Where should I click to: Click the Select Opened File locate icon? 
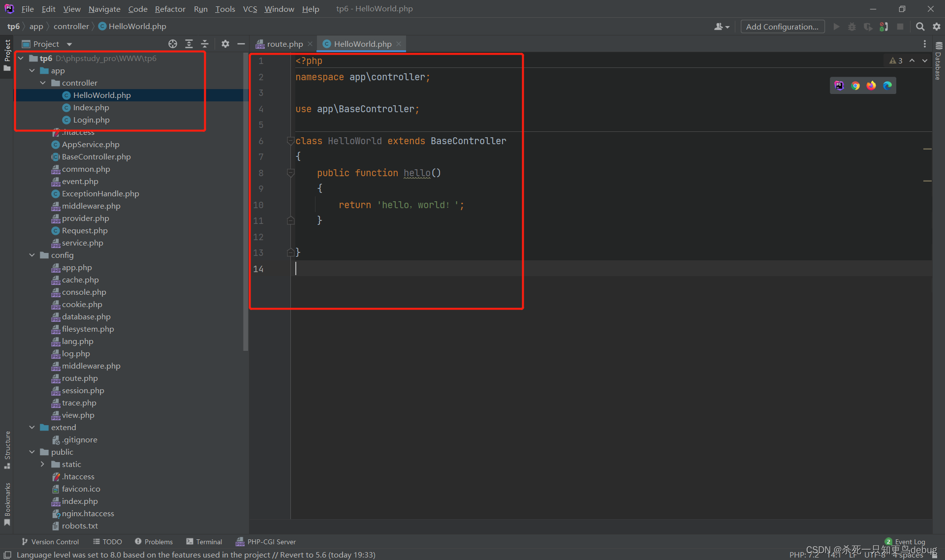pos(173,44)
